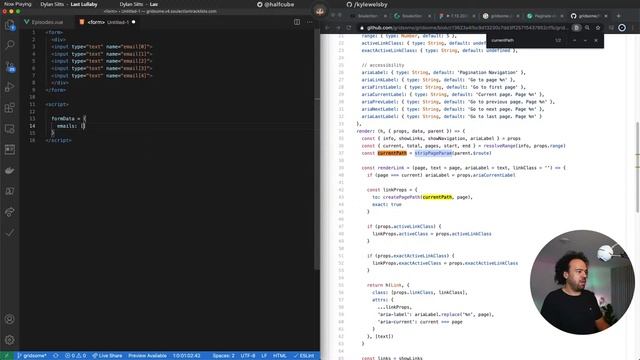Split the VS Code editor to the side

click(x=297, y=22)
